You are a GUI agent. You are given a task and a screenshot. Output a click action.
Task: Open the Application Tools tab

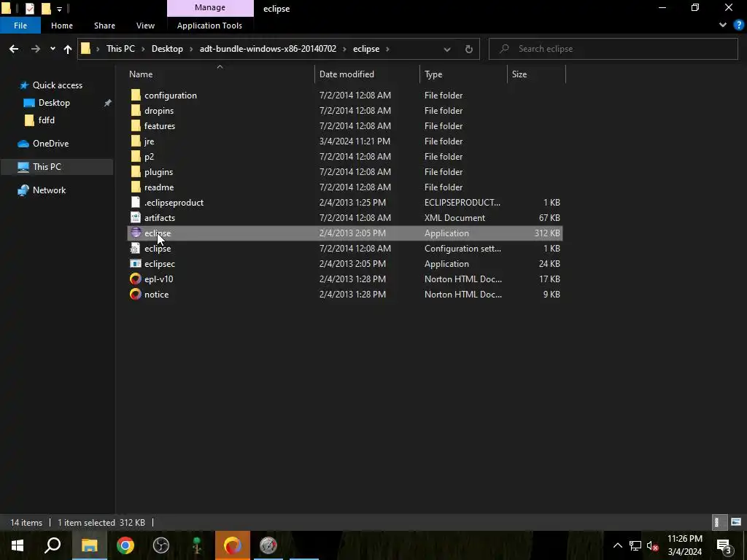(x=209, y=26)
